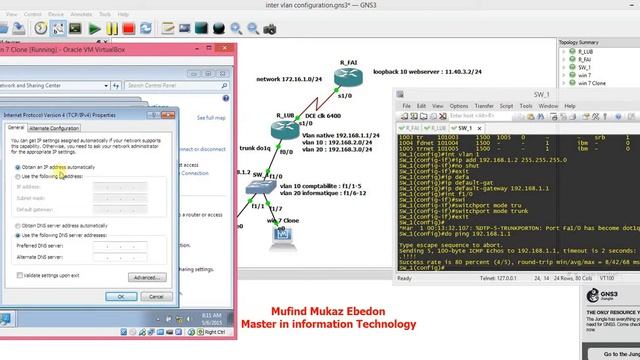This screenshot has width=640, height=360.
Task: Open Control Panel address bar dropdown arrow
Action: [106, 86]
